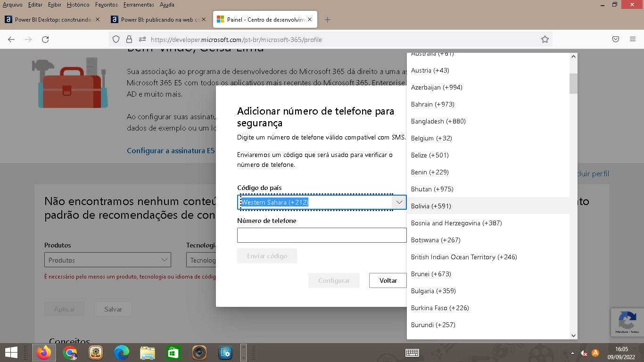Image resolution: width=644 pixels, height=362 pixels.
Task: Select Burundi (+257) from list
Action: [488, 325]
